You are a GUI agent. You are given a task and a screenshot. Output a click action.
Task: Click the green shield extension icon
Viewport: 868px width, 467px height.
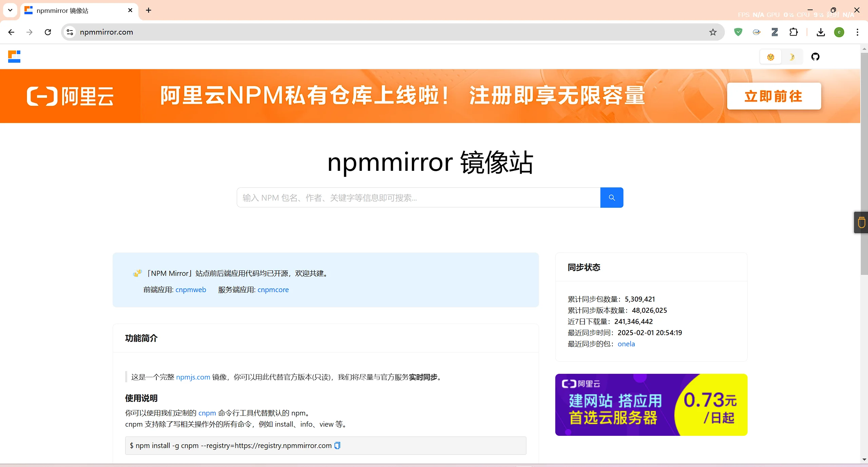point(738,32)
